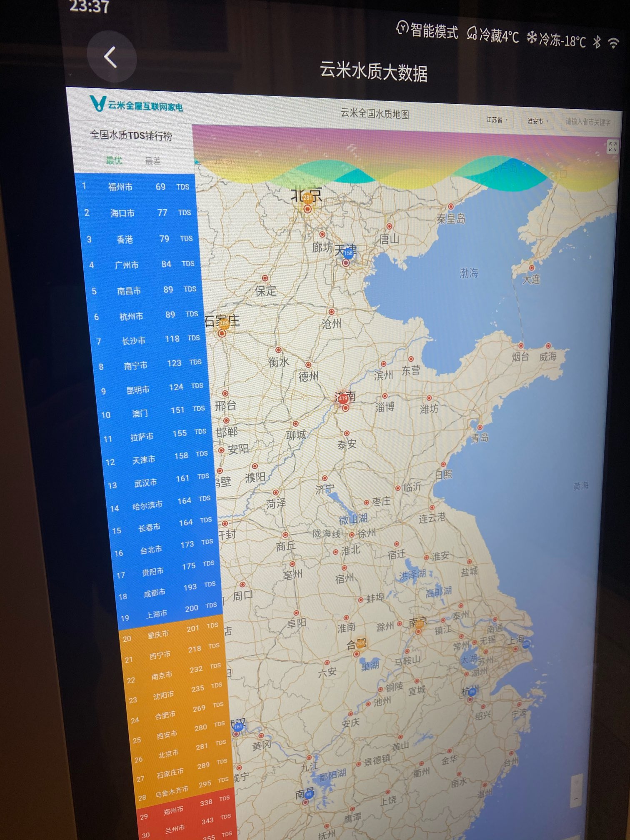Select rank 10 澳门 151 TDS row

point(155,412)
